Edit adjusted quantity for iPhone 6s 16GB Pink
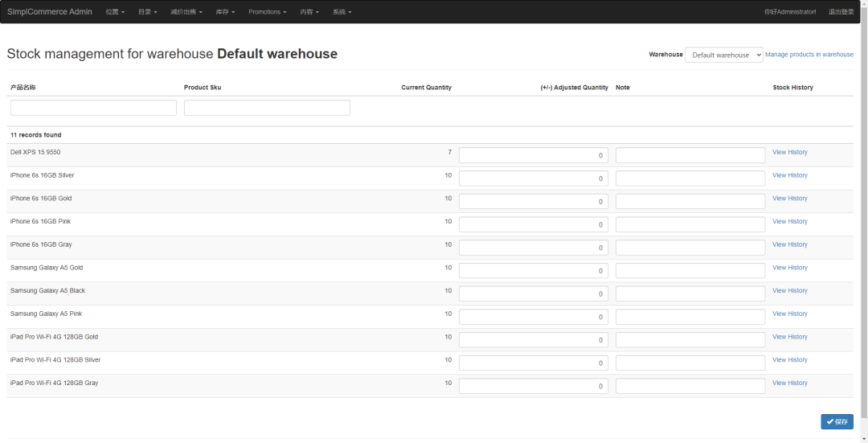This screenshot has height=443, width=868. click(x=534, y=225)
